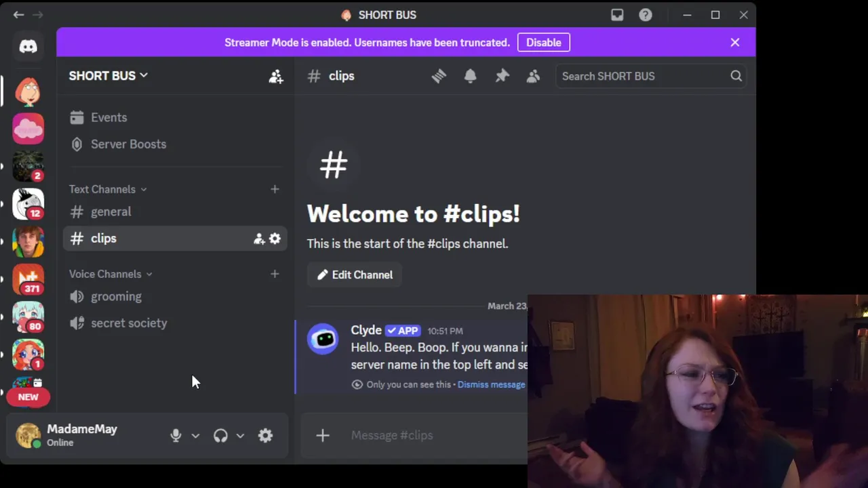Open Discord direct messages home icon

28,46
